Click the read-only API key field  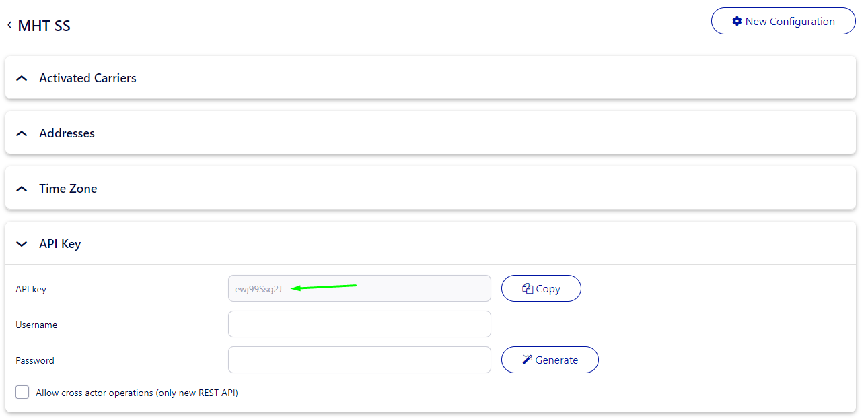(x=359, y=288)
